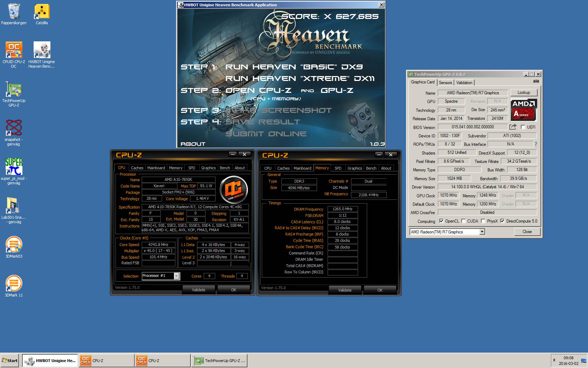Select the Graphics Card tab in GPU-Z

(422, 82)
